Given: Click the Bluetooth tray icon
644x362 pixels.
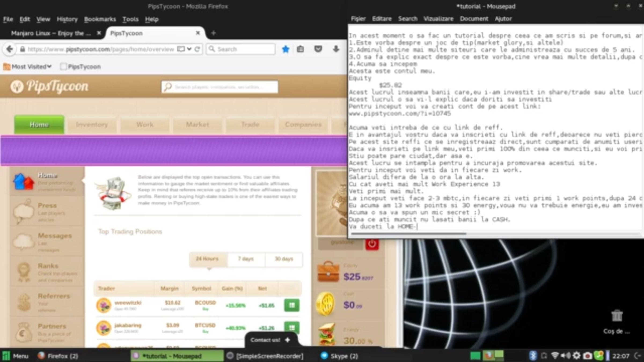Looking at the screenshot, I should pyautogui.click(x=533, y=356).
